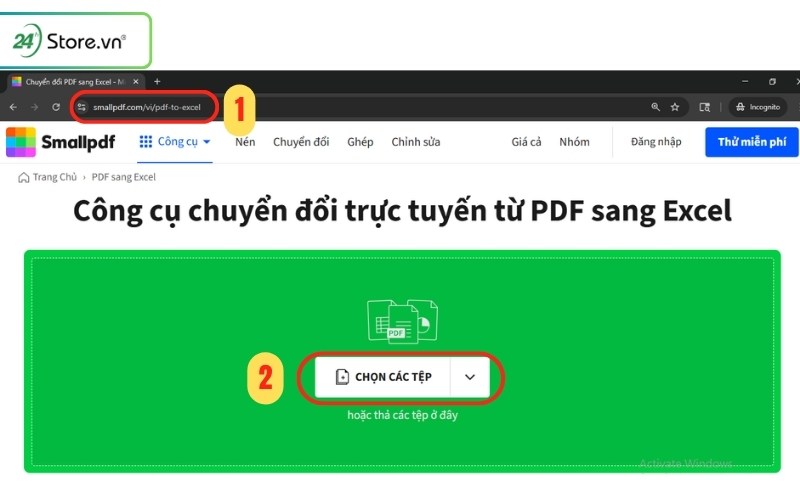Close the Chuyển đổi PDF sang Excel tab
The image size is (800, 500).
136,82
